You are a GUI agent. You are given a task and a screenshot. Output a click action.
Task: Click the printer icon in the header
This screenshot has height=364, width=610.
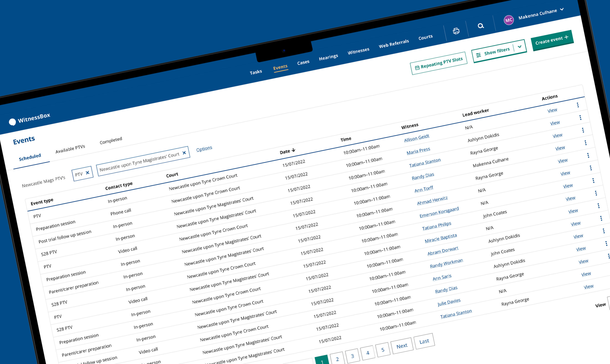point(456,31)
